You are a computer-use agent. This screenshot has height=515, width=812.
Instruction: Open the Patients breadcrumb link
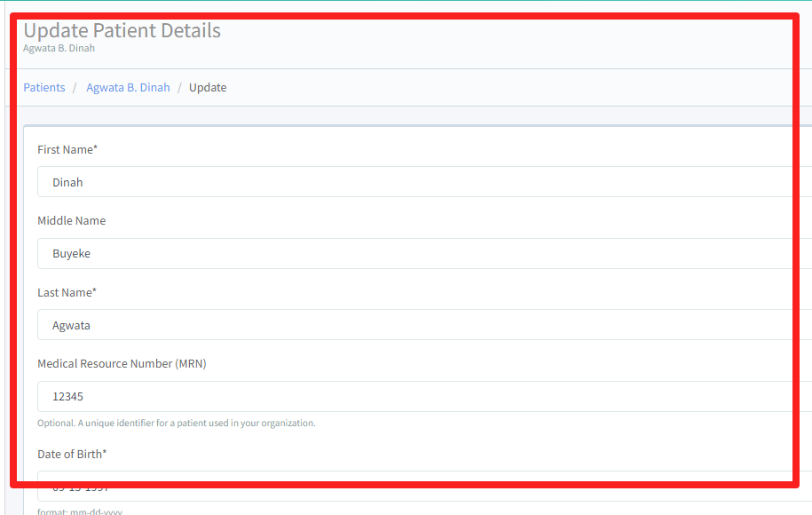pyautogui.click(x=44, y=88)
